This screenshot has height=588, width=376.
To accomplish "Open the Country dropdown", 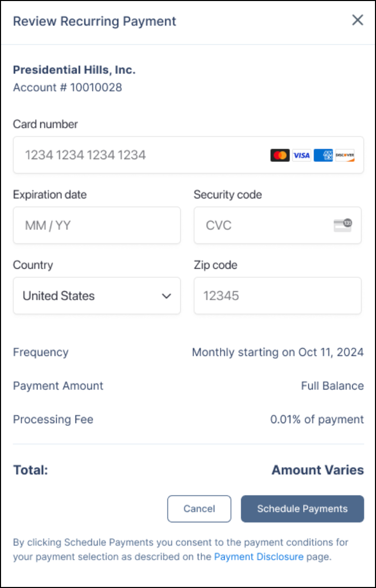I will click(x=97, y=296).
